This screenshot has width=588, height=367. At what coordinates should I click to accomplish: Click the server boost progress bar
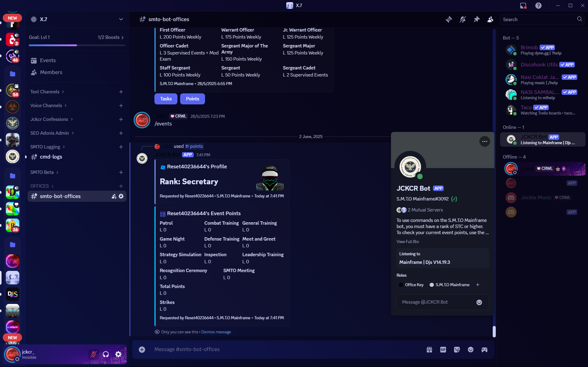coord(77,45)
